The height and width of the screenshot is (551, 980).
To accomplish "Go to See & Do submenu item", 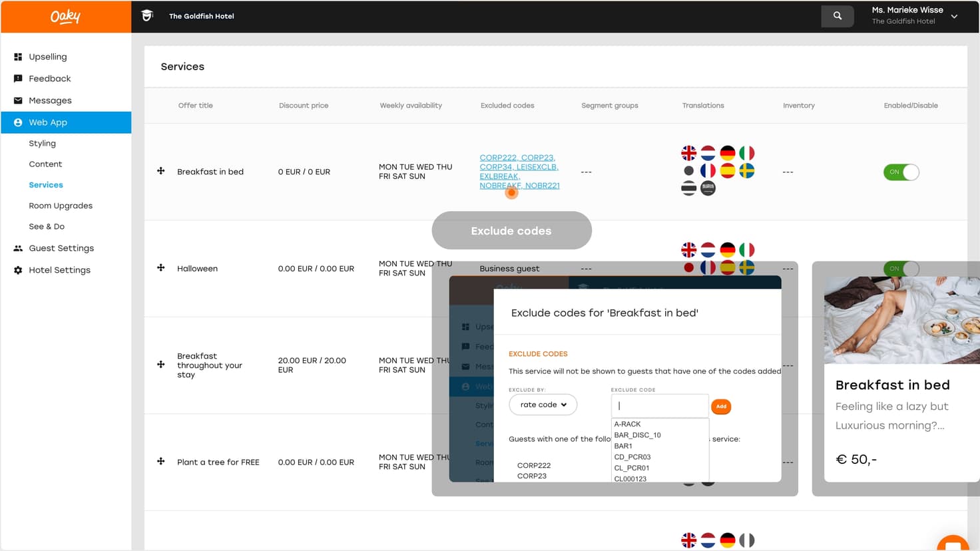I will [x=47, y=226].
